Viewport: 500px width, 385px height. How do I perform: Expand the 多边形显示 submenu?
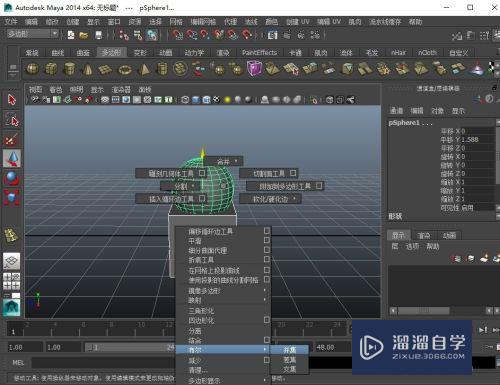(223, 380)
